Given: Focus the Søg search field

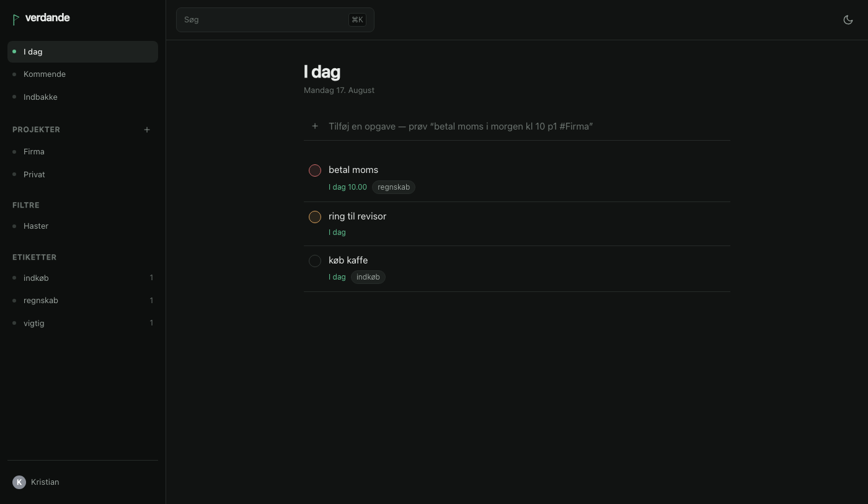Looking at the screenshot, I should [x=275, y=20].
